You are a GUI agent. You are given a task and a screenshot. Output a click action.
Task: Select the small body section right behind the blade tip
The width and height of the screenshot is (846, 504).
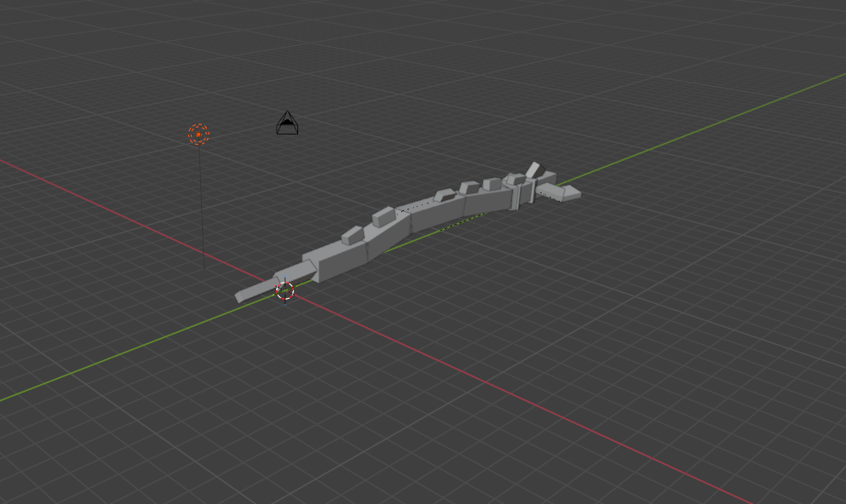point(291,275)
